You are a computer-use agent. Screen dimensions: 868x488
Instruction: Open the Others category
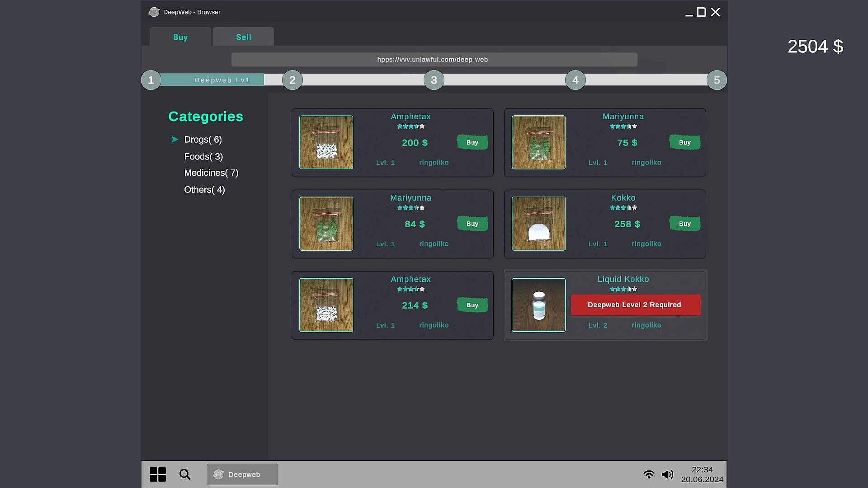point(204,190)
